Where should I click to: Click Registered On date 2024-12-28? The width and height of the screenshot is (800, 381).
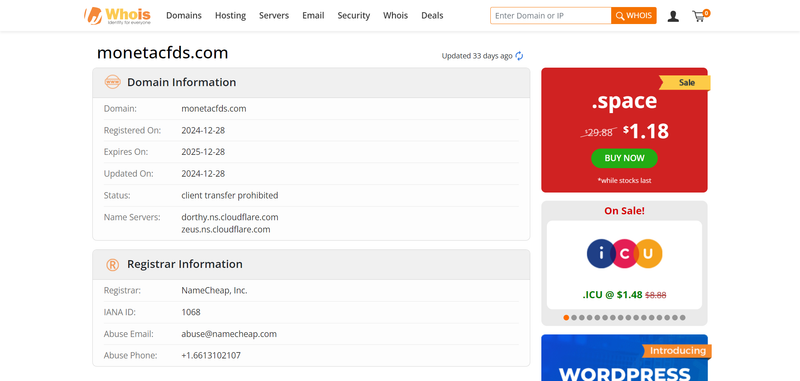(x=203, y=131)
